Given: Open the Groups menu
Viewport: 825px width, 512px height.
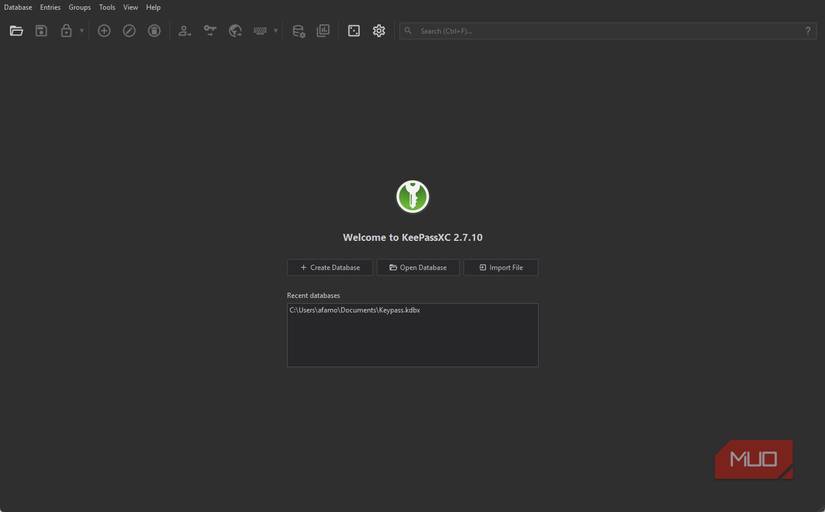Looking at the screenshot, I should tap(79, 7).
